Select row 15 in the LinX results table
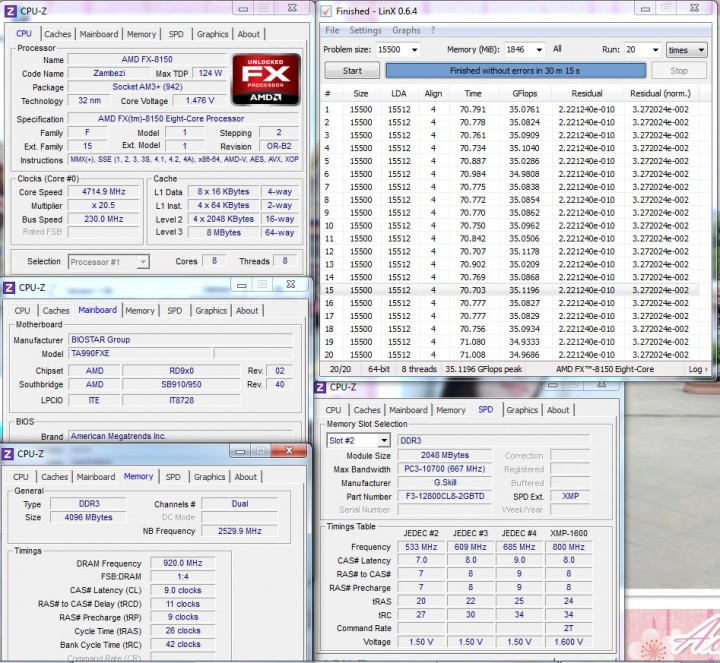 click(x=510, y=290)
